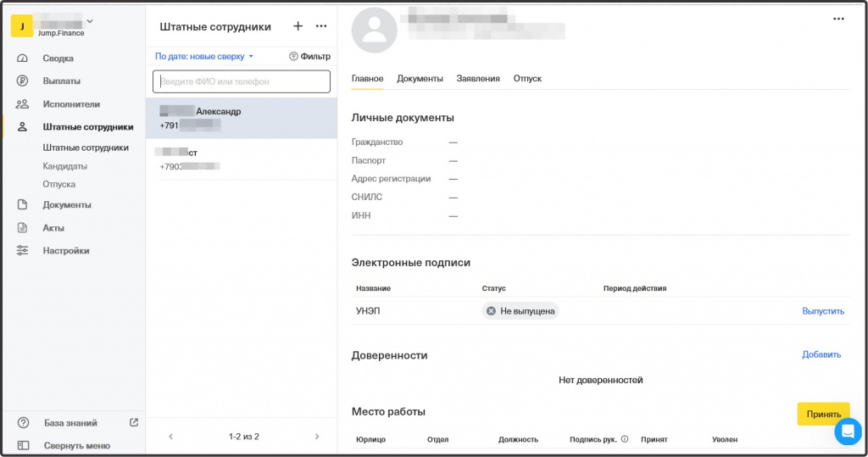Open the three-dot menu in the employee list header

pyautogui.click(x=321, y=26)
